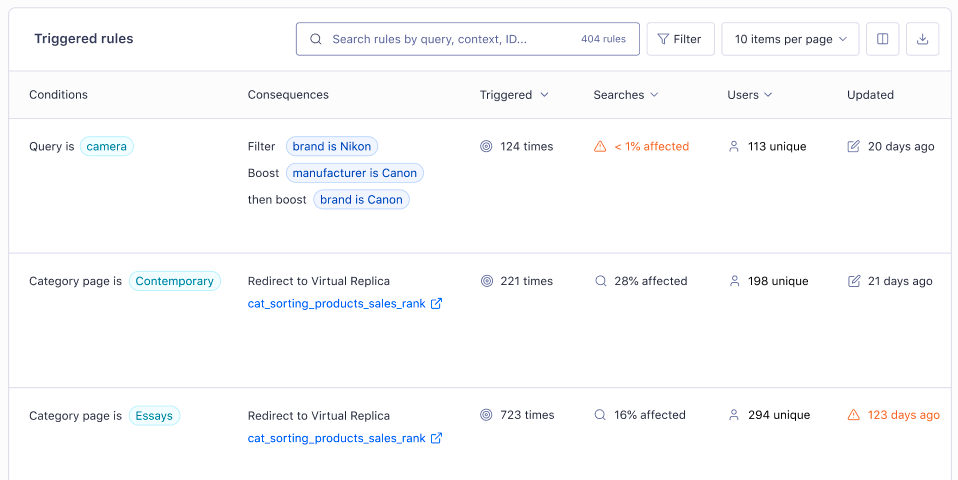The image size is (958, 480).
Task: Sort by the Searches column chevron
Action: coord(654,95)
